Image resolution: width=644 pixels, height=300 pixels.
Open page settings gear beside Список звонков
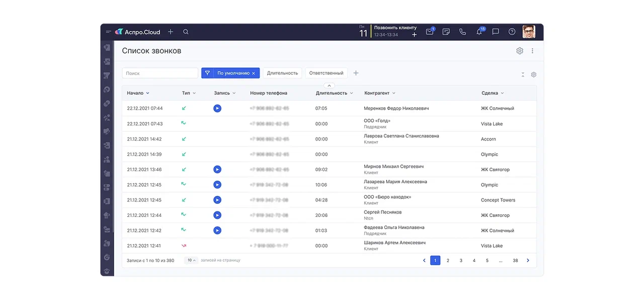pos(520,51)
